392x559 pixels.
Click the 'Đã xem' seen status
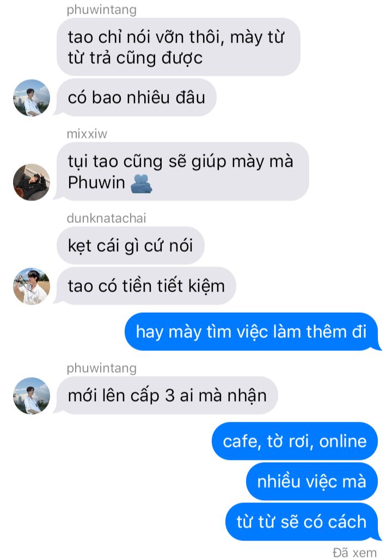354,552
